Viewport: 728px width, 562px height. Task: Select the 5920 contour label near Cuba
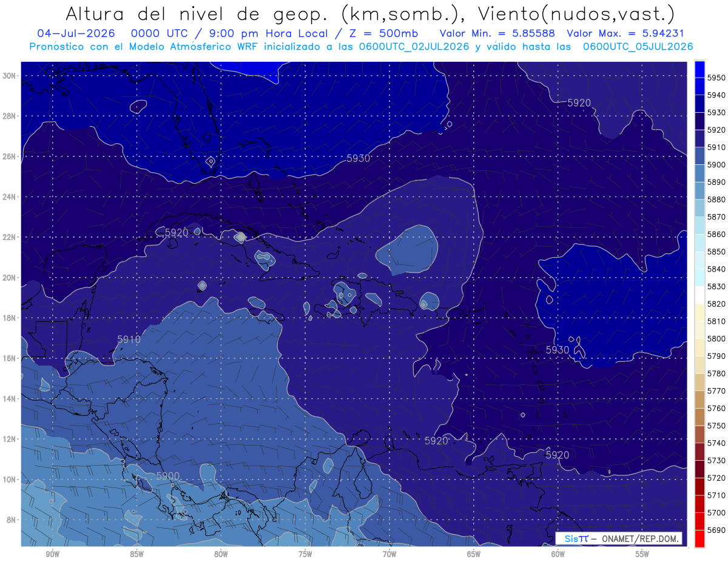[x=177, y=232]
